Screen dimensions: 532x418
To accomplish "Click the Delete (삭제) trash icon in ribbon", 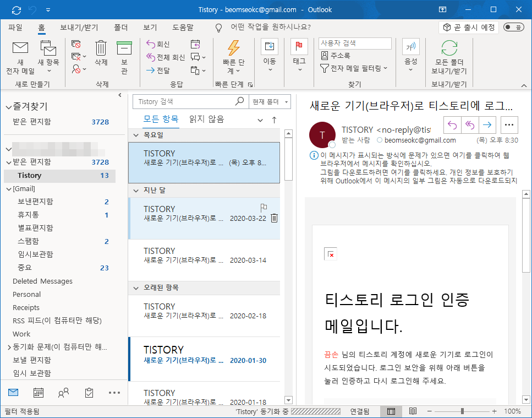I will [x=101, y=48].
